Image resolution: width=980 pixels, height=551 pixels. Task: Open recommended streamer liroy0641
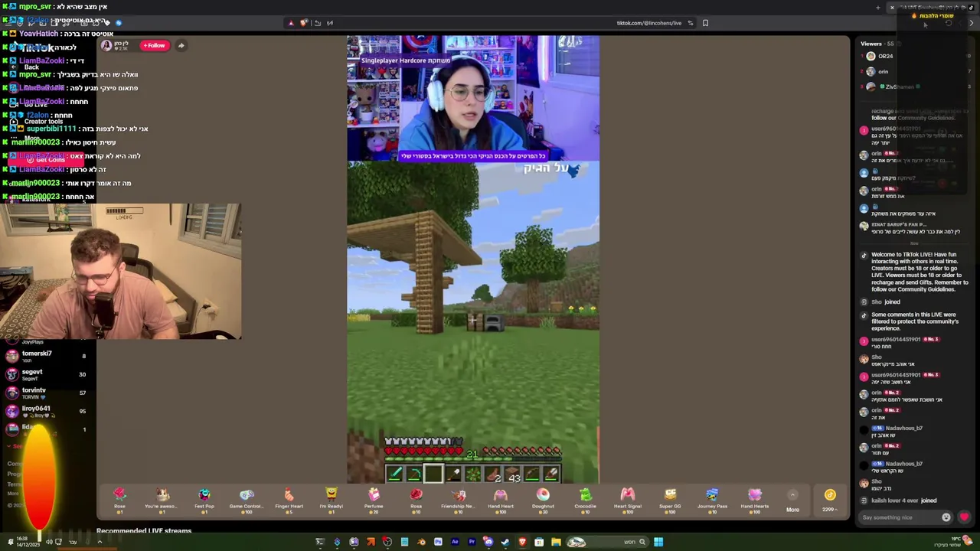coord(46,411)
